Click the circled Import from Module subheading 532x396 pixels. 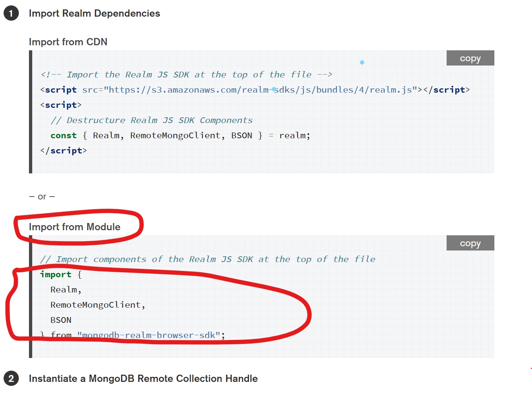(75, 227)
